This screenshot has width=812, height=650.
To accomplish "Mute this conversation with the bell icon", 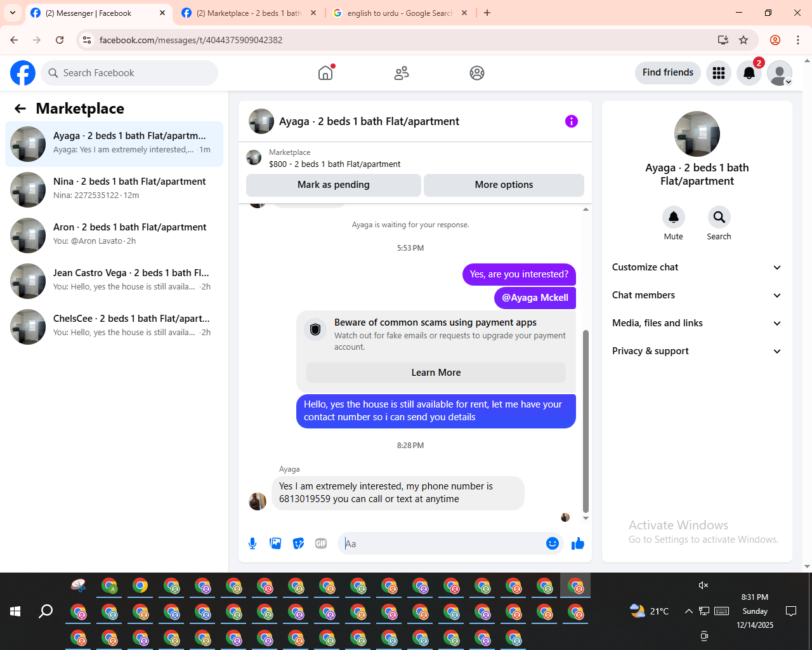I will [674, 217].
